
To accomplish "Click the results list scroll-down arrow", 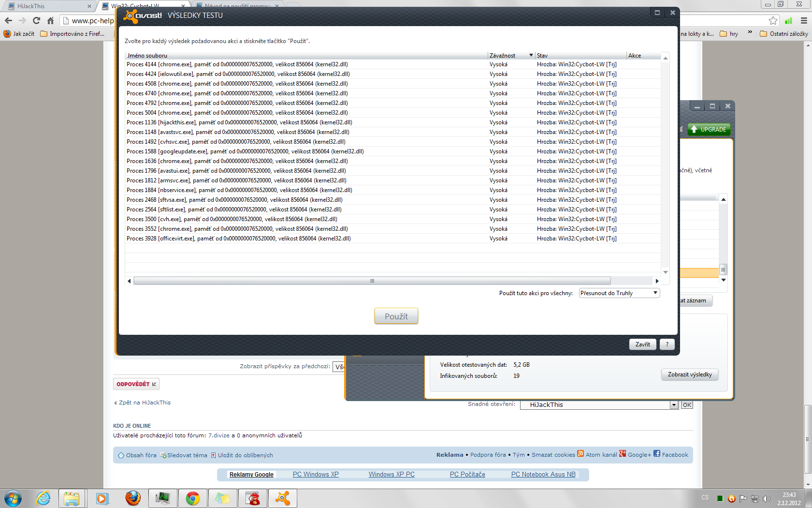I will click(666, 272).
